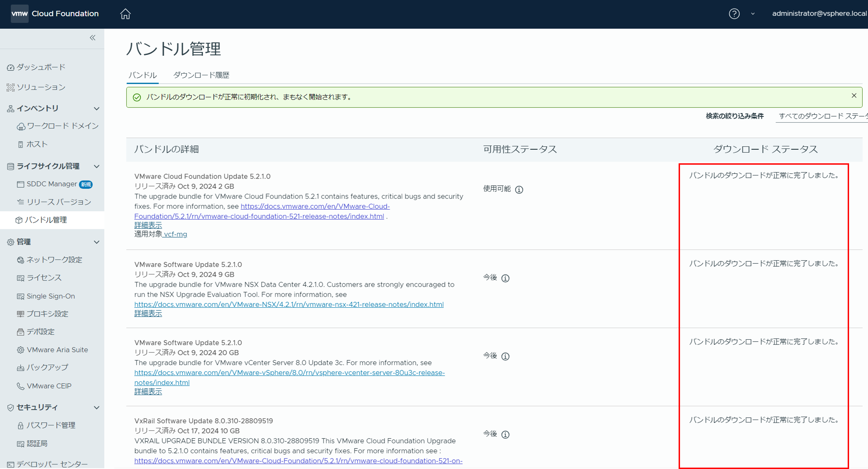Select the バンドル tab

point(143,75)
